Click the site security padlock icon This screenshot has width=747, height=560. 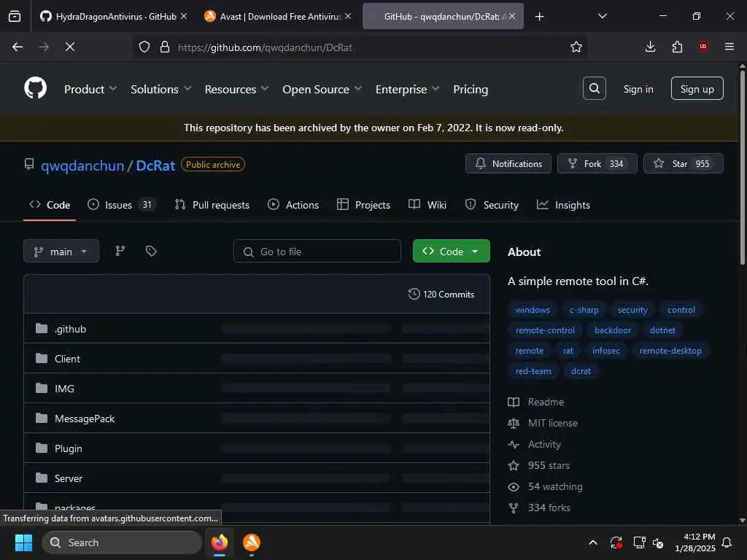[x=165, y=47]
